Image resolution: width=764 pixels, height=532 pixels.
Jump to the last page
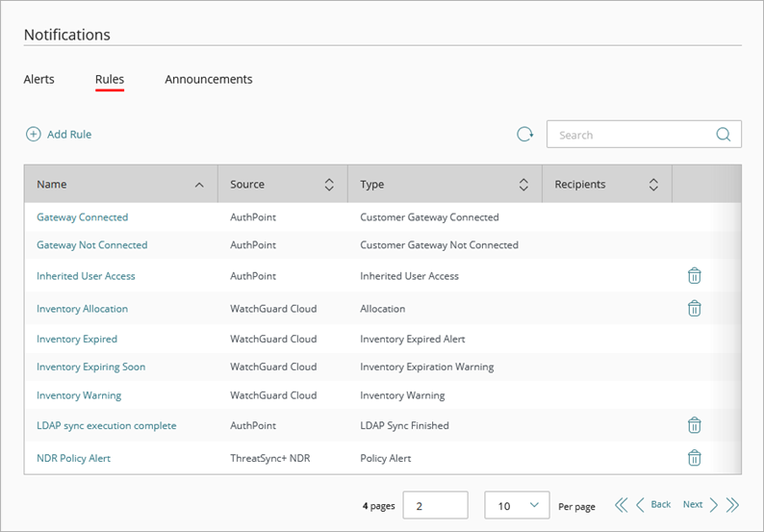tap(733, 505)
